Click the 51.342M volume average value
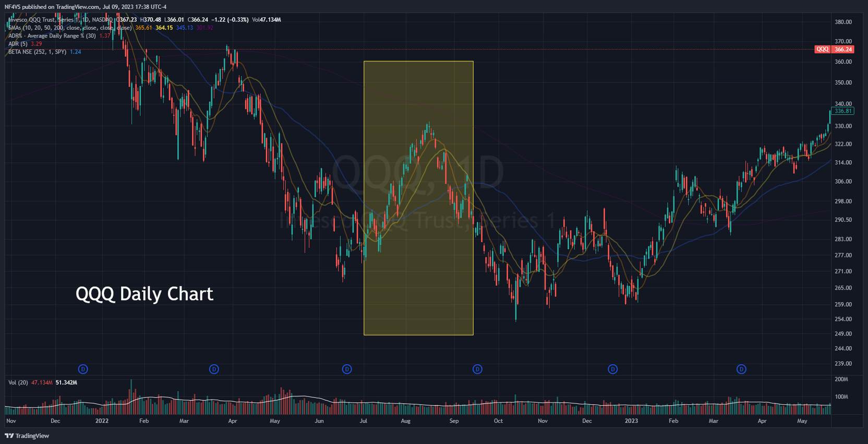Image resolution: width=868 pixels, height=444 pixels. [x=66, y=382]
